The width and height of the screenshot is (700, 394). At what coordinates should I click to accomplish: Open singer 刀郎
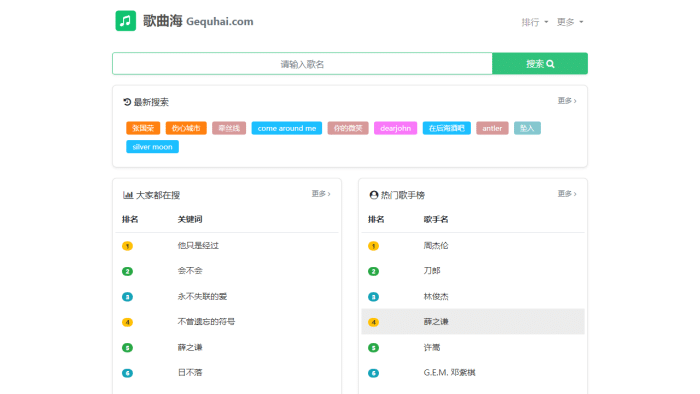click(432, 271)
